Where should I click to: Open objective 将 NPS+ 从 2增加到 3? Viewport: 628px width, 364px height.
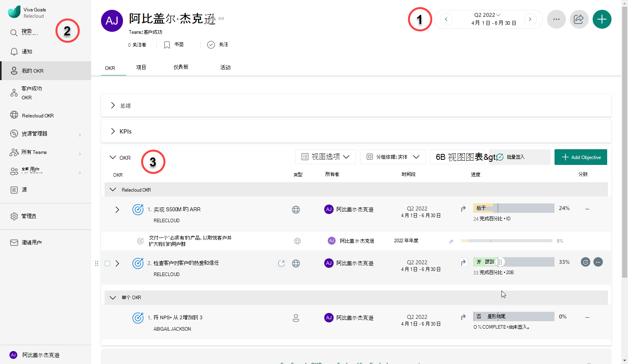pyautogui.click(x=178, y=317)
